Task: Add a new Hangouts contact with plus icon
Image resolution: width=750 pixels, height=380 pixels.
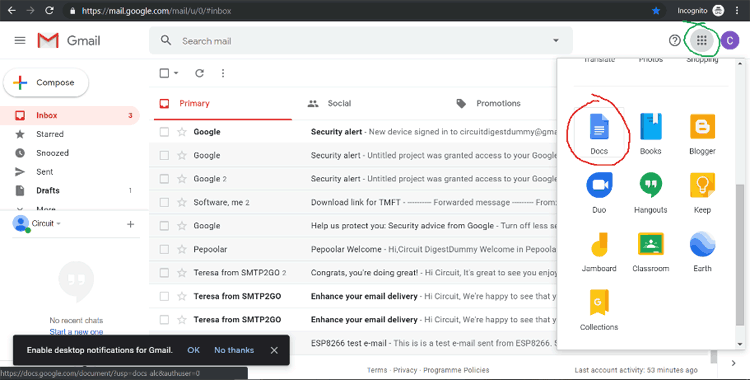Action: click(130, 224)
